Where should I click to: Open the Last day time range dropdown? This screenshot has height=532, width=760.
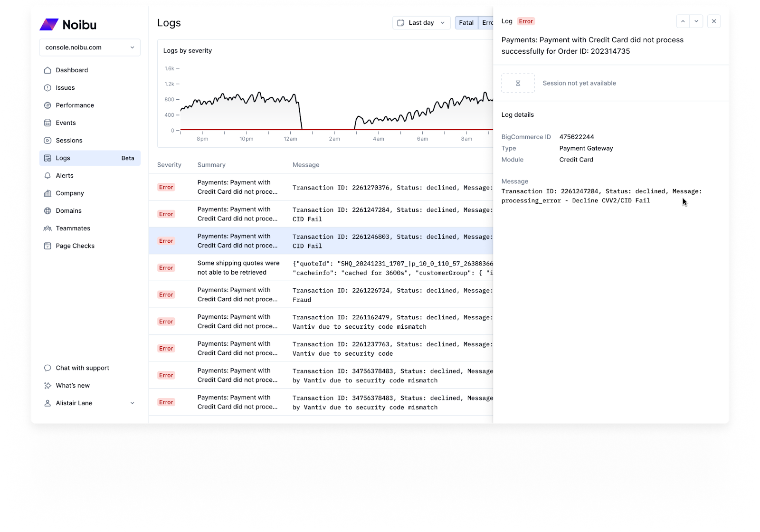click(421, 23)
